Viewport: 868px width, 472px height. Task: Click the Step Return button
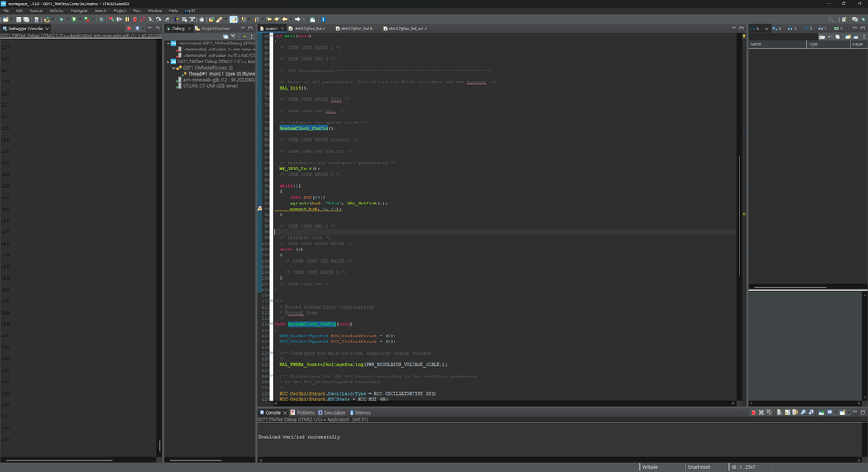167,19
